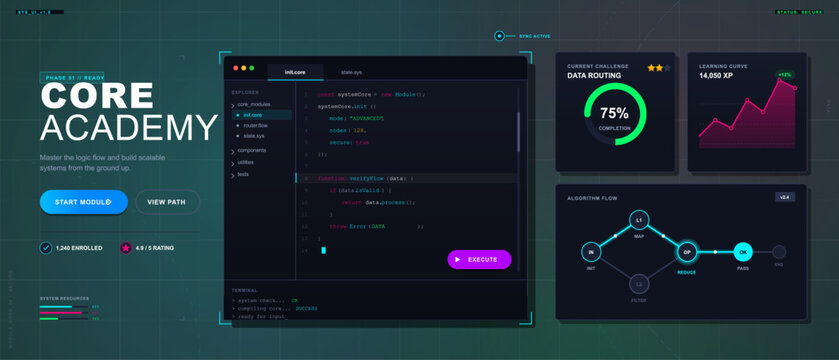Click the "ready for input_" terminal line
Viewport: 839px width, 360px height.
pyautogui.click(x=260, y=317)
